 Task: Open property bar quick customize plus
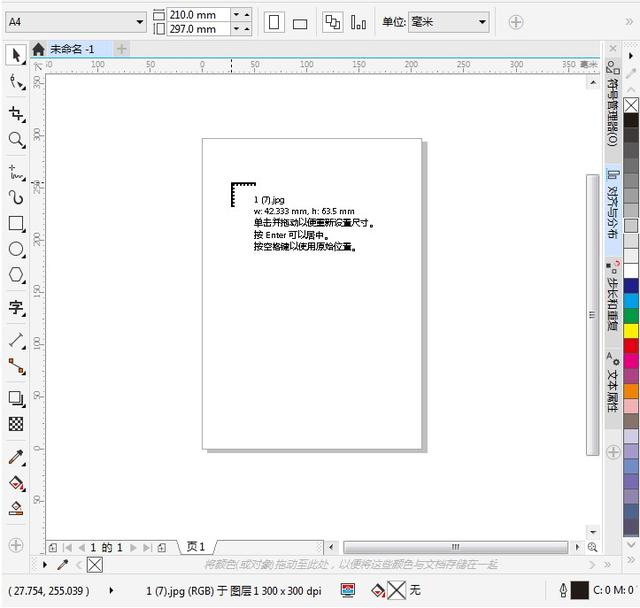516,22
